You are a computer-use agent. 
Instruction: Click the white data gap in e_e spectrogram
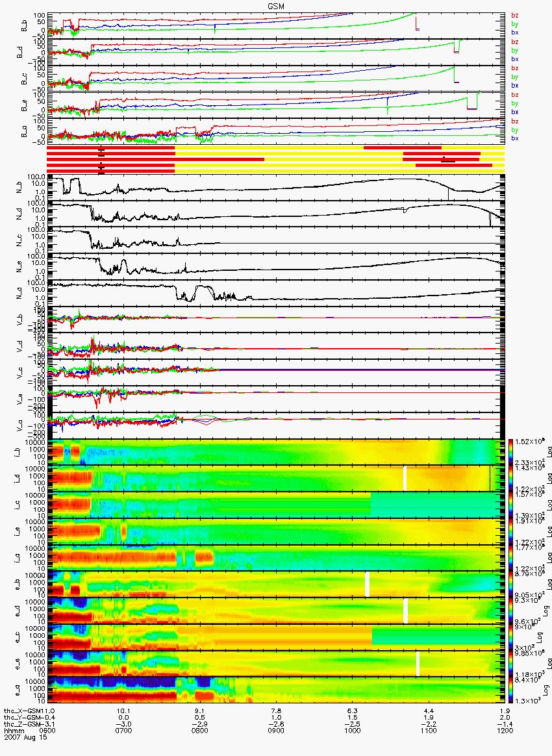pos(418,664)
